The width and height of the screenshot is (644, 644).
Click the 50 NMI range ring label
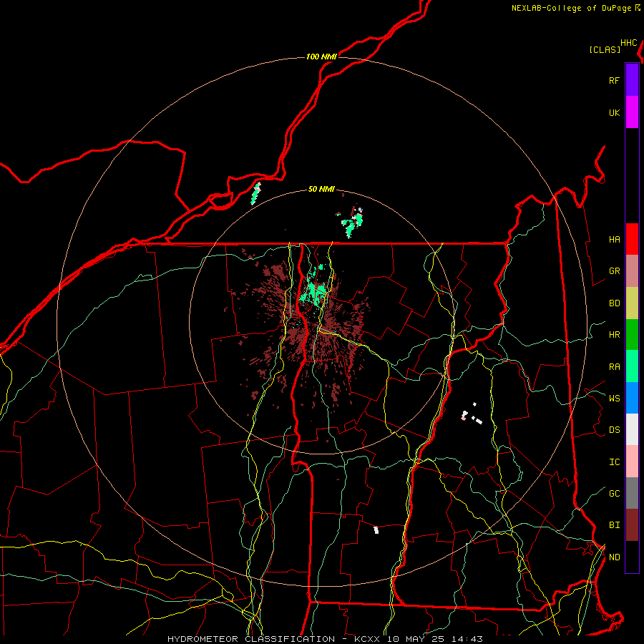(321, 189)
